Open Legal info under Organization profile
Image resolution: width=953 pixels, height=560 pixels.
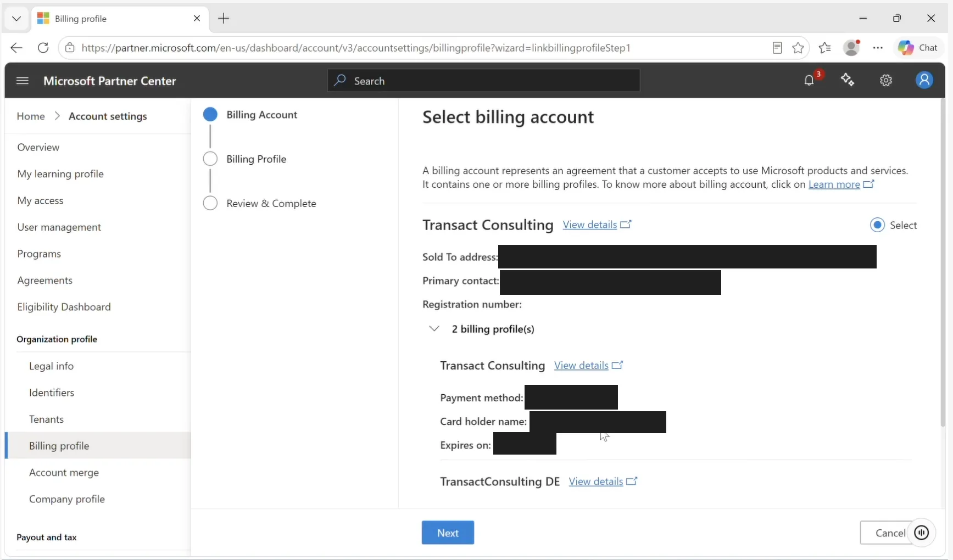pos(51,366)
